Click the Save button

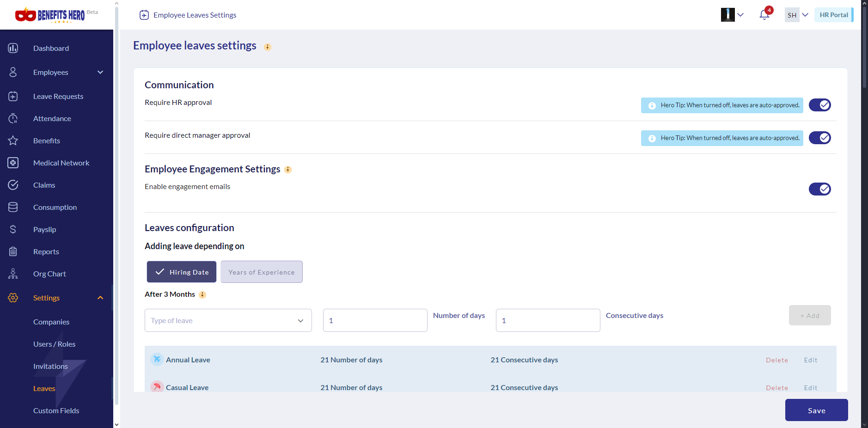(816, 410)
